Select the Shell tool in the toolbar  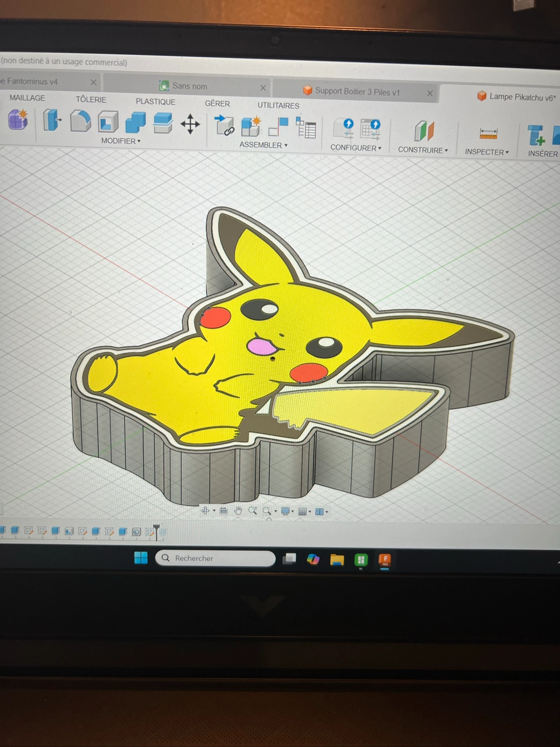(108, 122)
